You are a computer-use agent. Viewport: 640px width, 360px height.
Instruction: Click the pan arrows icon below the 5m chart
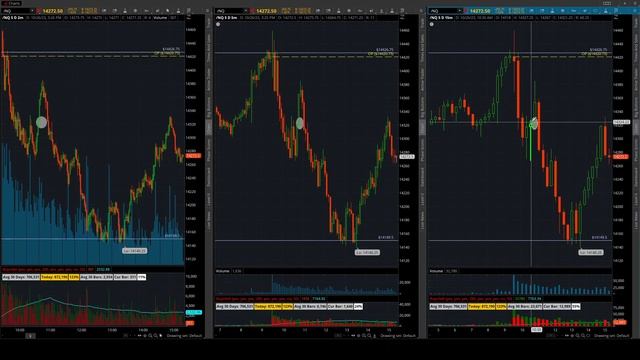pyautogui.click(x=353, y=336)
